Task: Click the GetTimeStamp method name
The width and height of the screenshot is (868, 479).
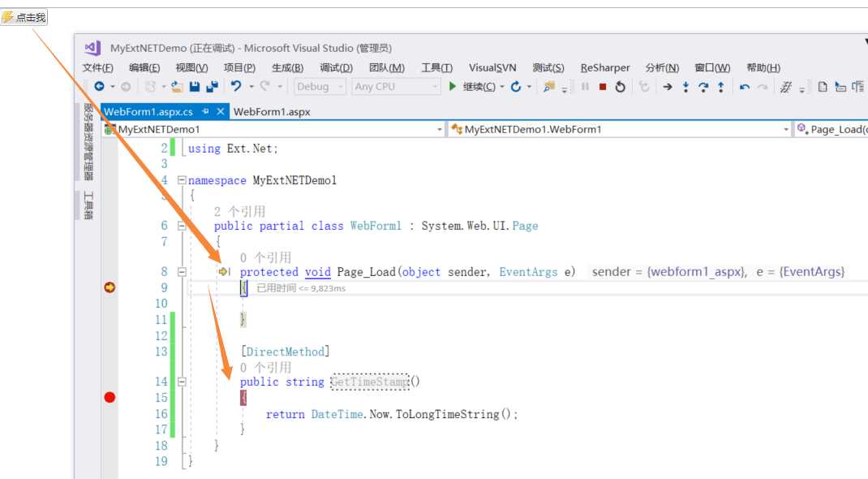Action: pos(370,382)
